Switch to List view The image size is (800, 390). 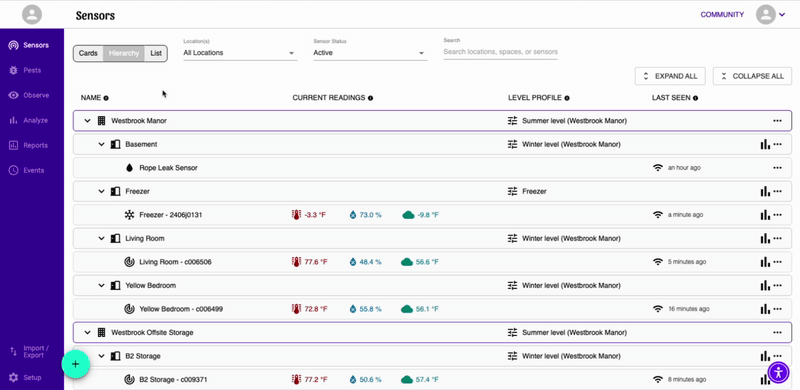click(156, 53)
